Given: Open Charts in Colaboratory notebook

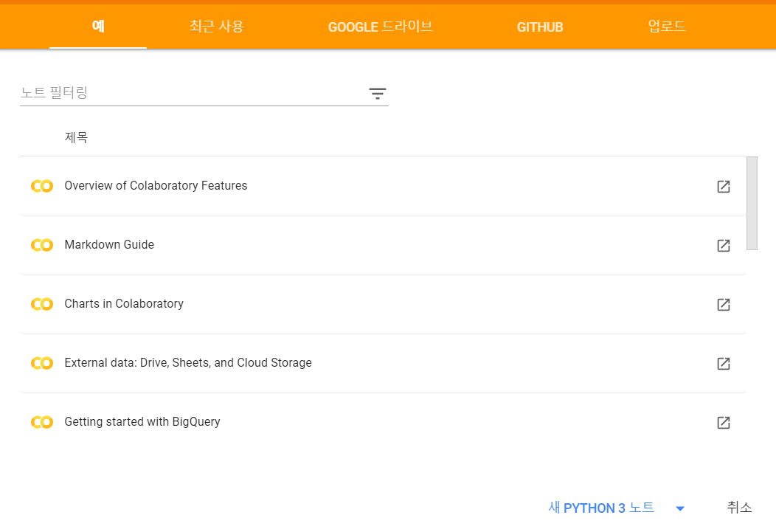Looking at the screenshot, I should coord(124,303).
